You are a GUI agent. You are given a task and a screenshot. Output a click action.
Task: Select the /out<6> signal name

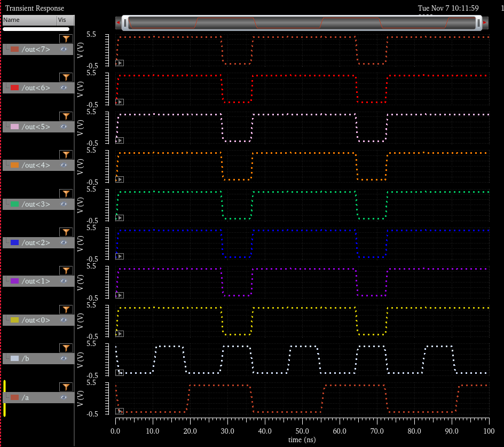(36, 88)
